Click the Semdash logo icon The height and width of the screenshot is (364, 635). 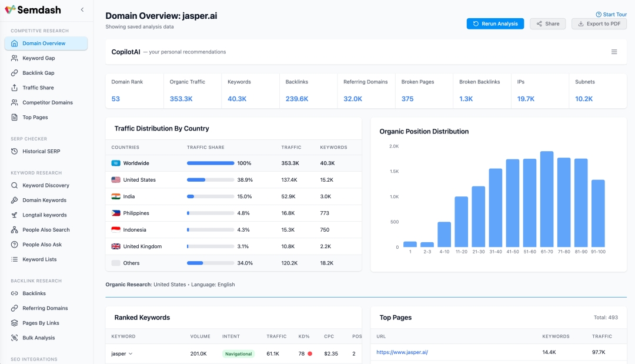pos(10,10)
